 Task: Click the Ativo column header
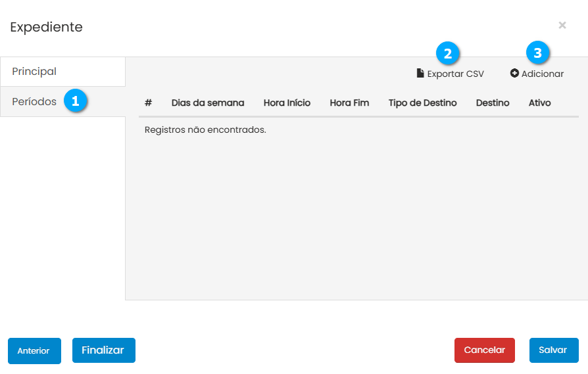(x=539, y=103)
